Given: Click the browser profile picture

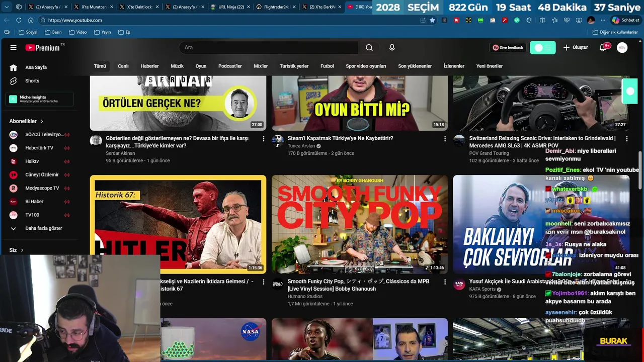Looking at the screenshot, I should 591,20.
